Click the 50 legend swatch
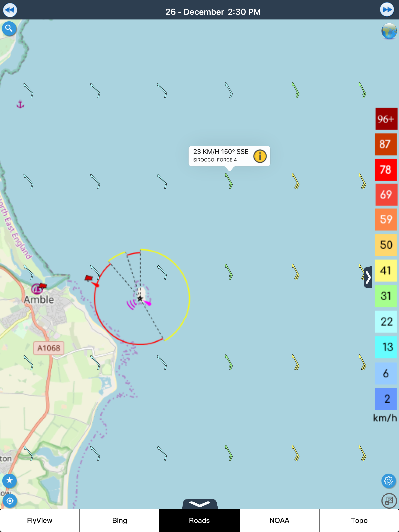Viewport: 399px width, 532px height. pos(386,245)
